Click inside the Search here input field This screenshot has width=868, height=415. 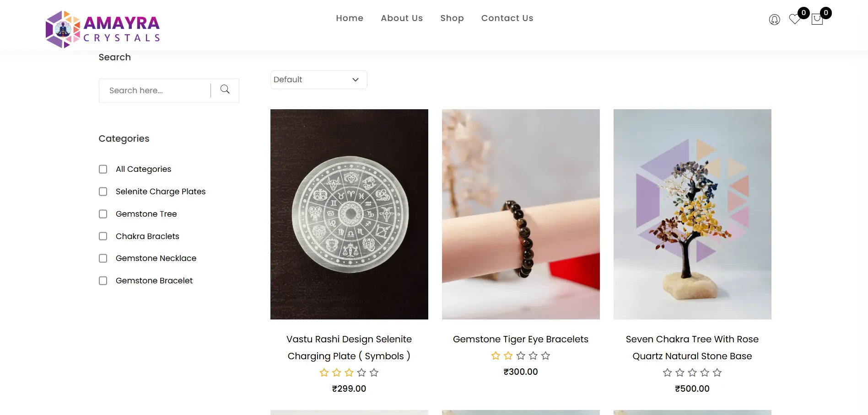(x=156, y=90)
